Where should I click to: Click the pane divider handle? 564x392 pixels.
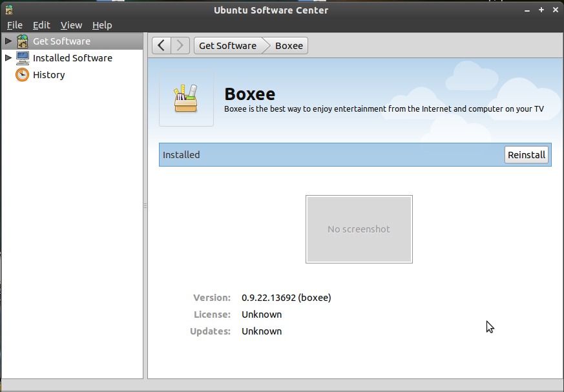click(x=145, y=206)
